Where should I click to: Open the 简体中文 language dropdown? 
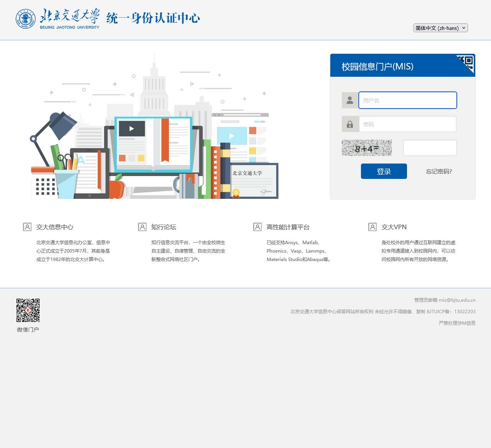click(441, 28)
